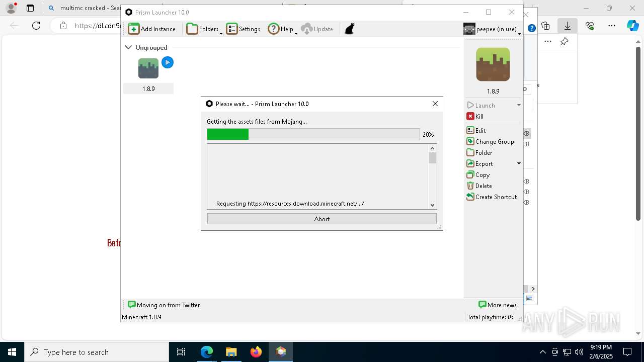Click the Launch button in sidebar

click(481, 105)
